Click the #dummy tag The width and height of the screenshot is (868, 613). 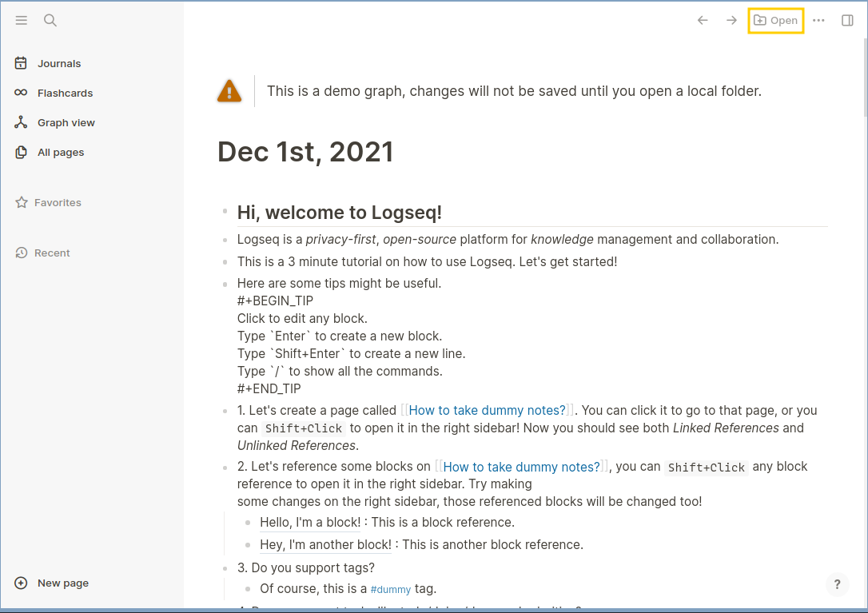click(390, 590)
